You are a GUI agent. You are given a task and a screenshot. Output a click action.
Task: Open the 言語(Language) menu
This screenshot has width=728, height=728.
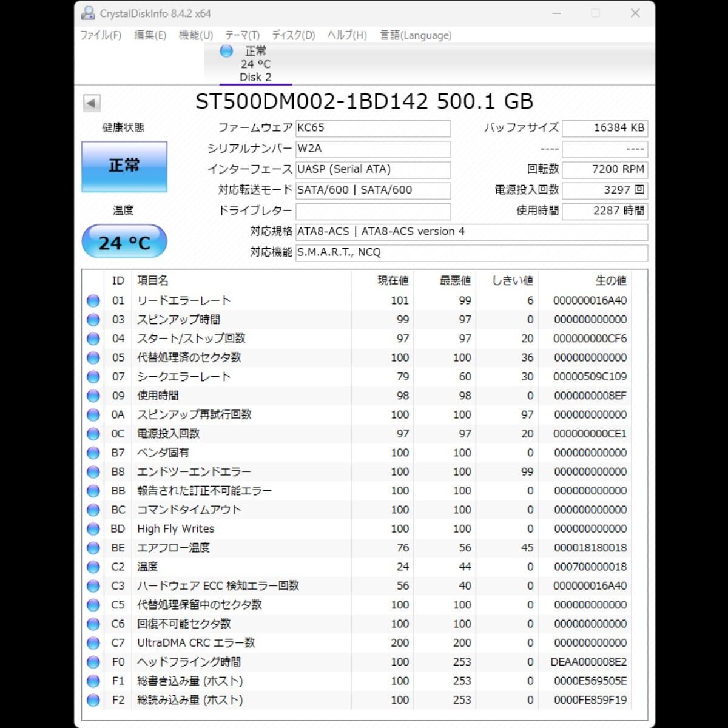[416, 35]
